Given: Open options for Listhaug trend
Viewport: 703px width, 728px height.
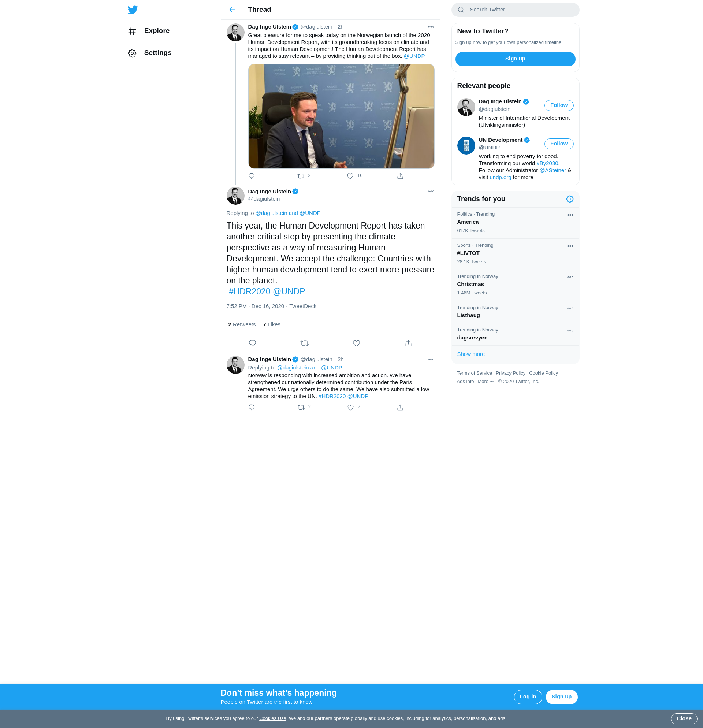Looking at the screenshot, I should [x=570, y=309].
